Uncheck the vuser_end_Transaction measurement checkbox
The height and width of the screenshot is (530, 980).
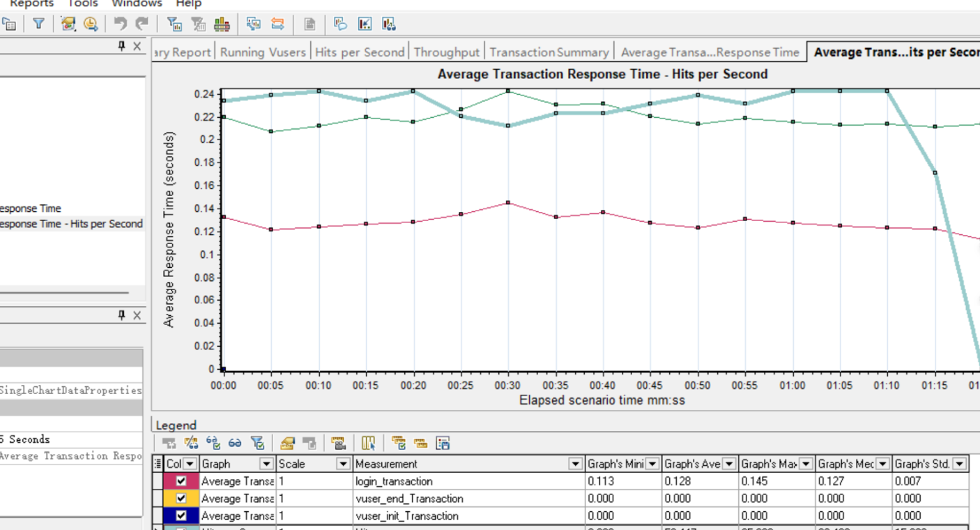181,499
